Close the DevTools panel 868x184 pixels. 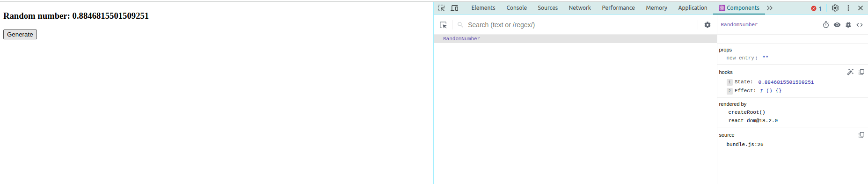click(x=861, y=8)
